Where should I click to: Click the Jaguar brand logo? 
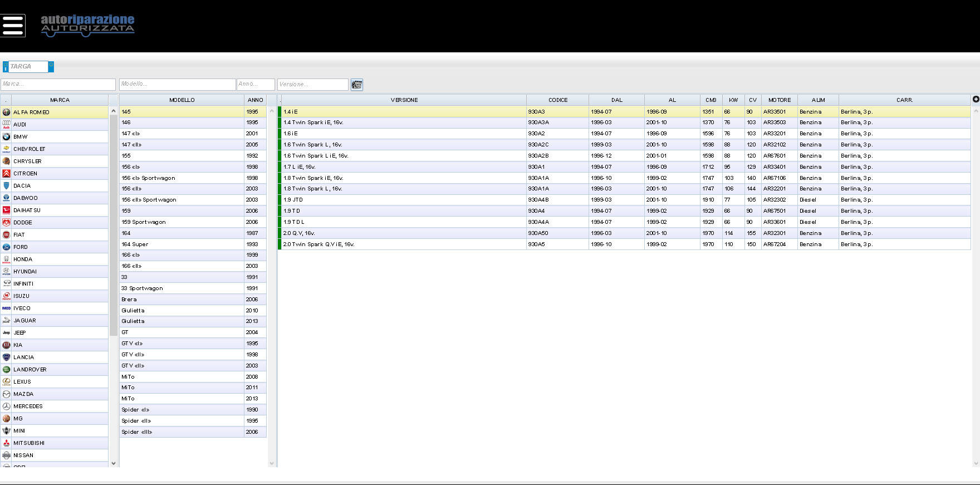point(6,320)
